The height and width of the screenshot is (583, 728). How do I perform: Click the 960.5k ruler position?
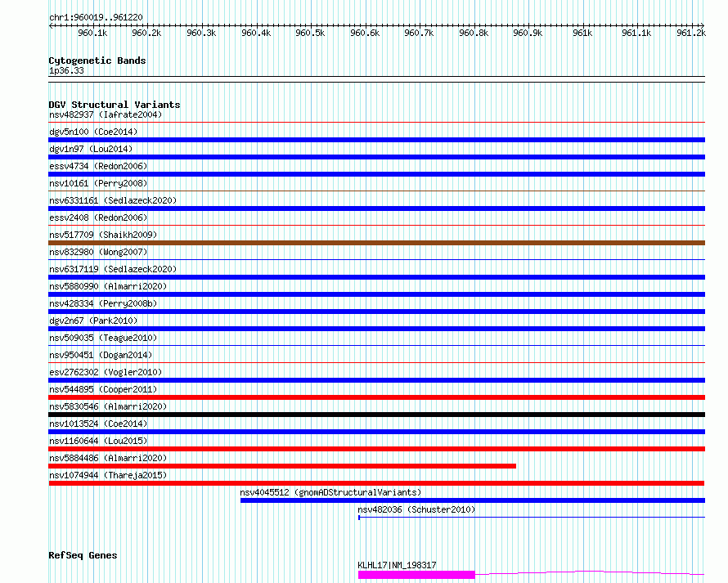(310, 33)
